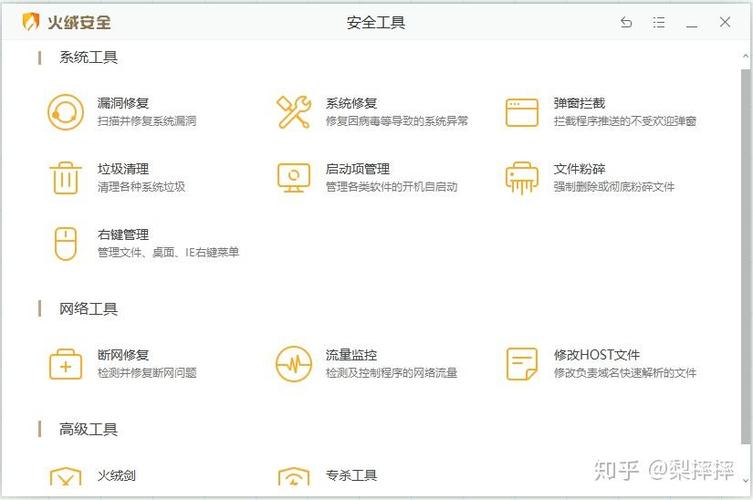
Task: Click the 系统修复 title text
Action: click(351, 103)
